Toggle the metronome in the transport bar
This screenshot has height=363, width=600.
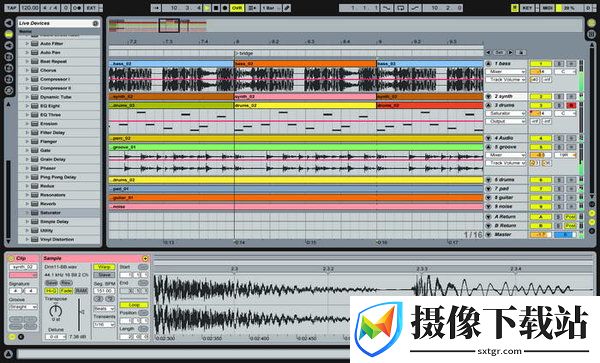(x=76, y=8)
